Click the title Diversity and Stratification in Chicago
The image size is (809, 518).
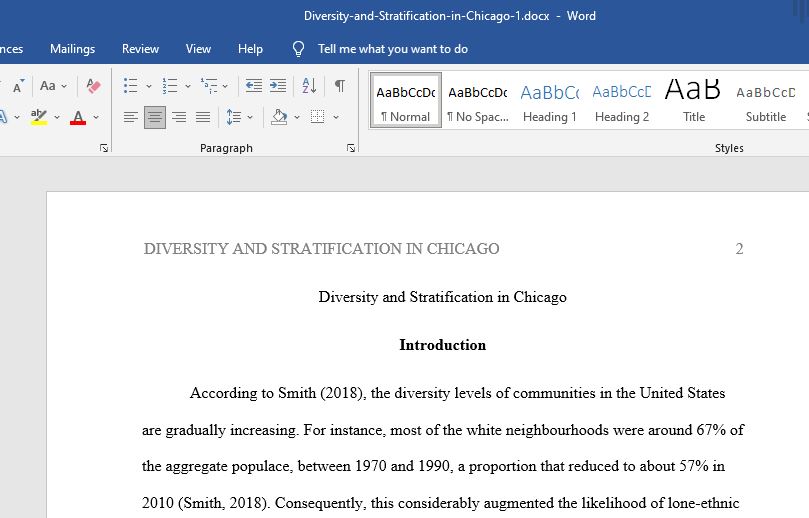[443, 297]
